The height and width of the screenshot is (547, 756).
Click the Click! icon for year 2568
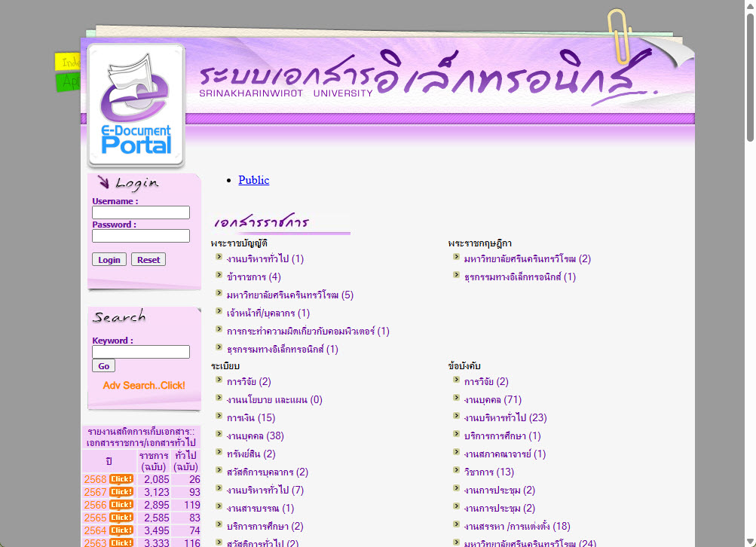point(121,479)
